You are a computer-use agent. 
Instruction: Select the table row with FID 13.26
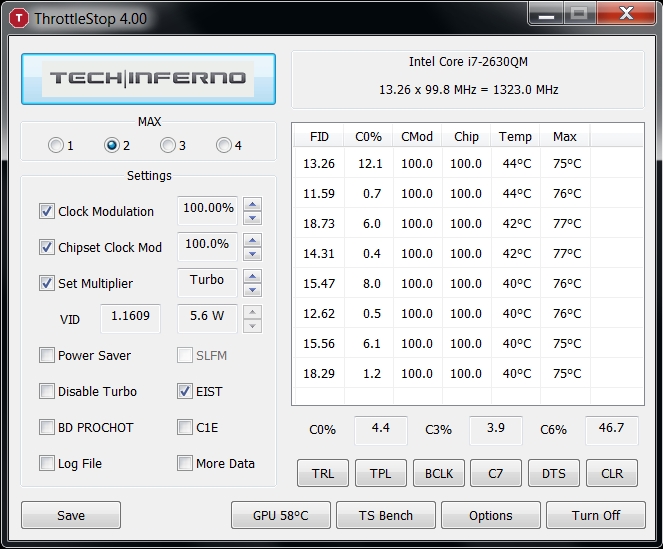click(x=468, y=163)
